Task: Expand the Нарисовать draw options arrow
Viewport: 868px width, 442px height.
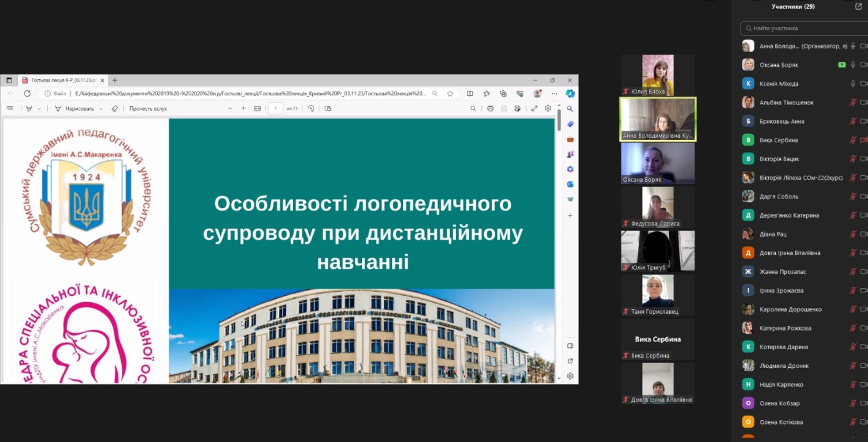Action: pyautogui.click(x=101, y=109)
